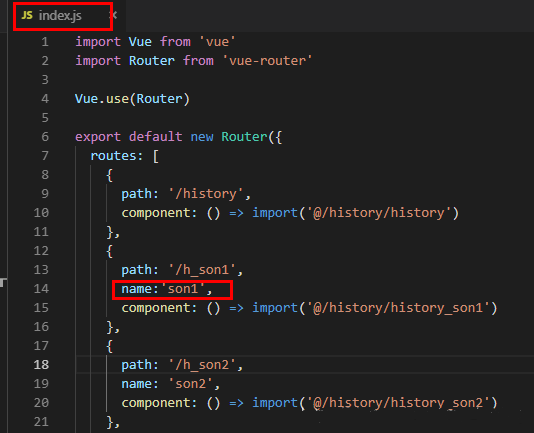The height and width of the screenshot is (433, 534).
Task: Click 'export default' keyword on line 6
Action: pyautogui.click(x=128, y=137)
